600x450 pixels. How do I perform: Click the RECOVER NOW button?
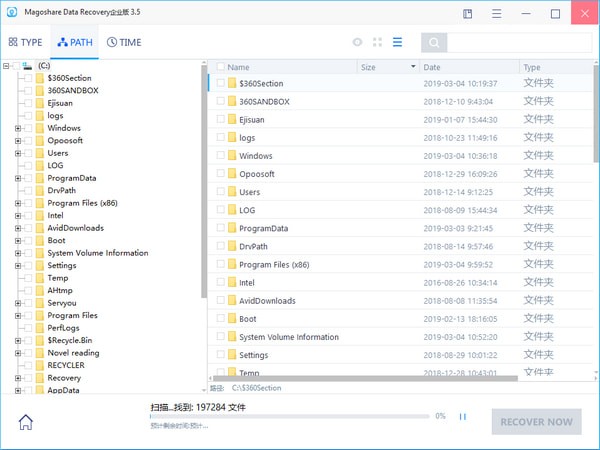536,422
